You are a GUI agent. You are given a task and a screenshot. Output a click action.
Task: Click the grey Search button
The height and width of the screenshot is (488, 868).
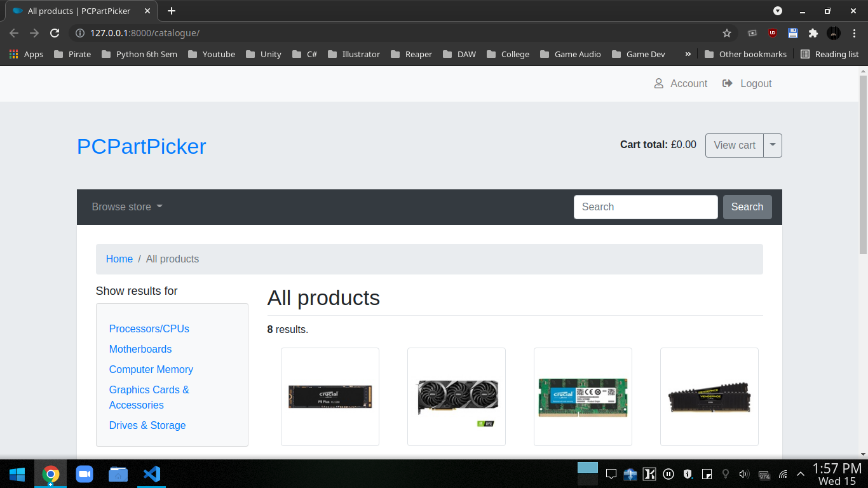pyautogui.click(x=747, y=207)
